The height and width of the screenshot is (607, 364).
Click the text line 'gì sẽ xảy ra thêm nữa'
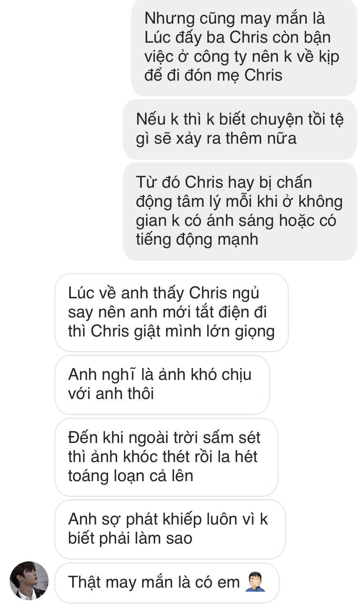pos(216,138)
